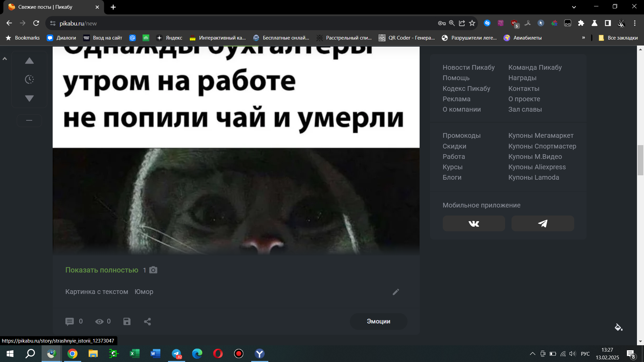The height and width of the screenshot is (362, 644).
Task: Click the paint bucket theme icon
Action: [x=619, y=327]
